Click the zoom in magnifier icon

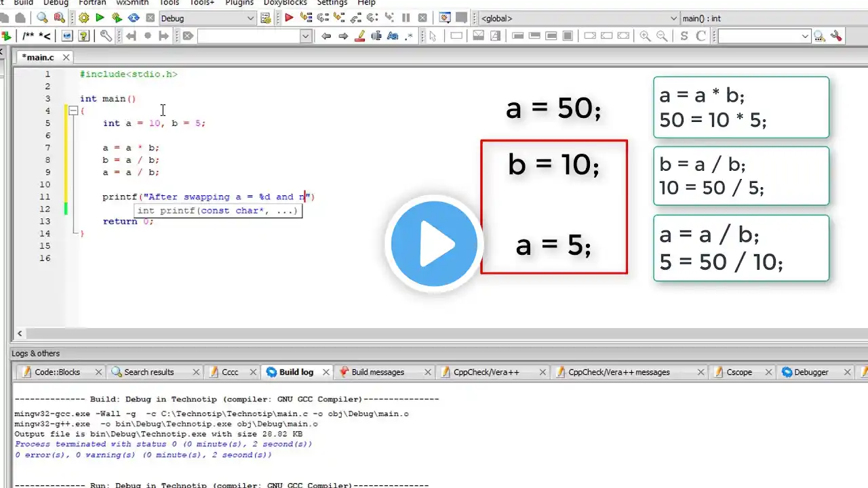(x=645, y=36)
